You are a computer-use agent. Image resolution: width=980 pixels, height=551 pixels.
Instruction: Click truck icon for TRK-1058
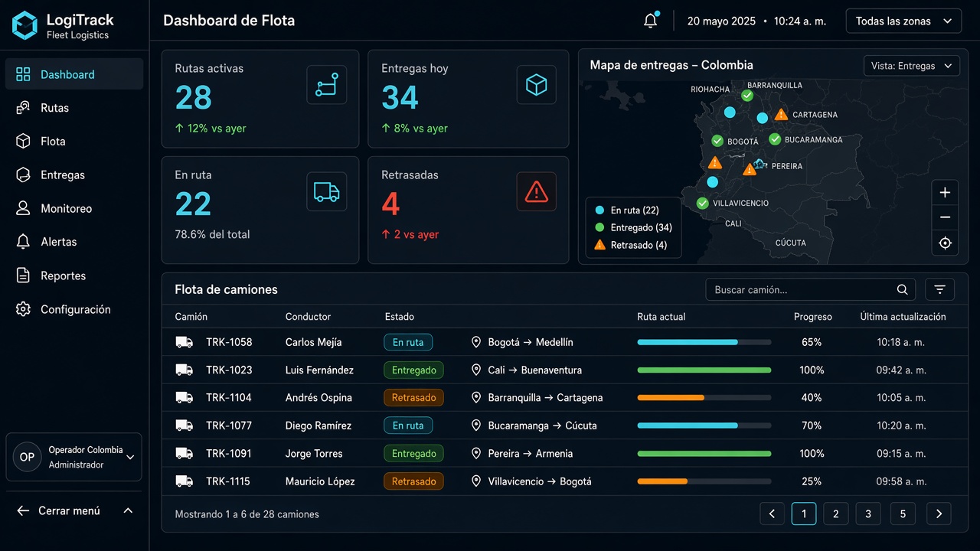[184, 342]
